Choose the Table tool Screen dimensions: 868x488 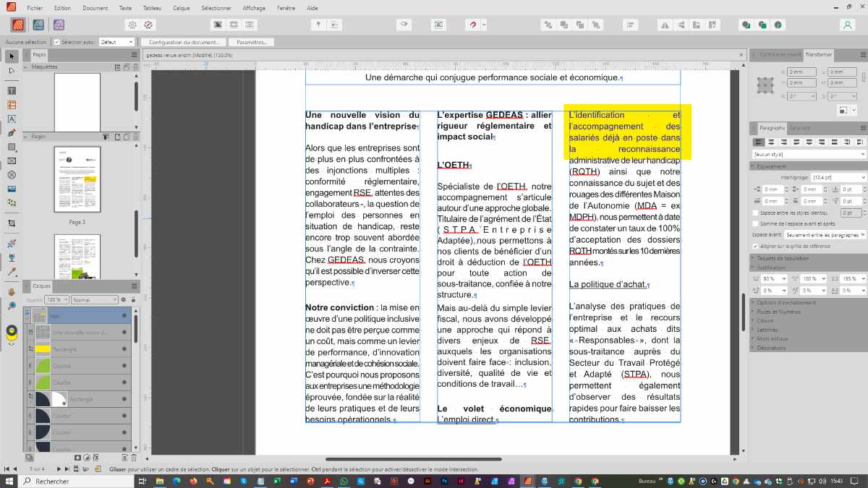pos(12,105)
